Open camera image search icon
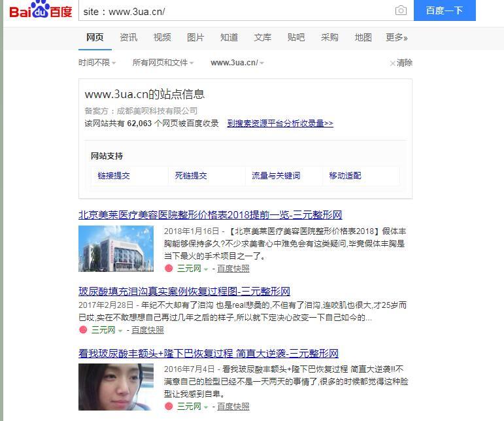This screenshot has width=504, height=421. point(401,10)
